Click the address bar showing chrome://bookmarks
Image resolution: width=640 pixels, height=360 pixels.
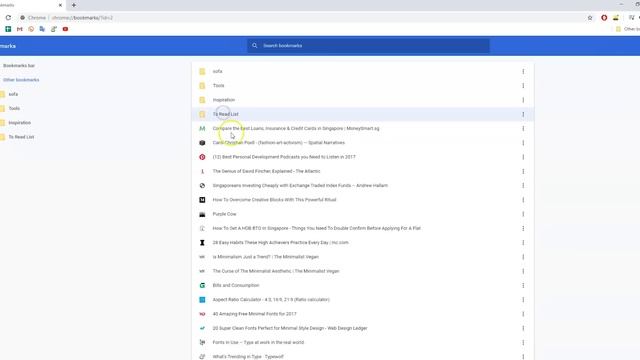[x=302, y=18]
